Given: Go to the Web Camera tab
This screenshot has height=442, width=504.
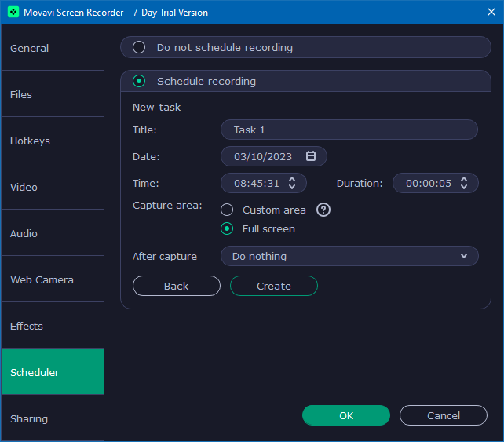Looking at the screenshot, I should [52, 279].
